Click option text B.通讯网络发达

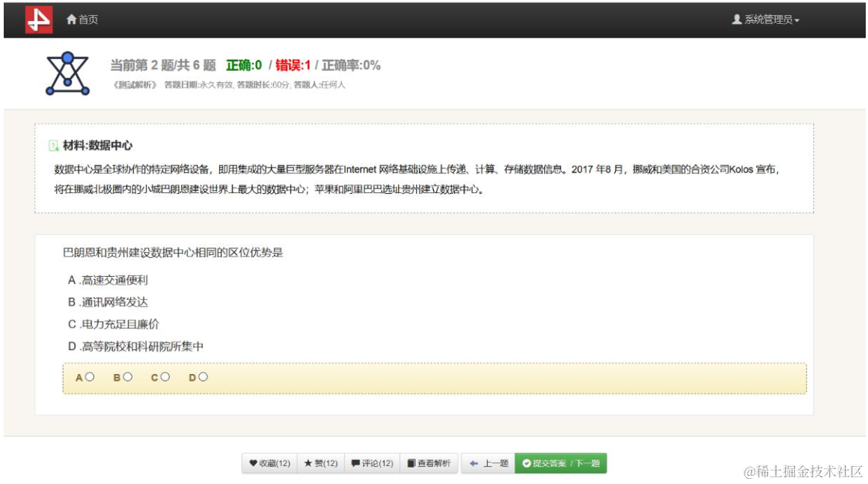pyautogui.click(x=108, y=302)
